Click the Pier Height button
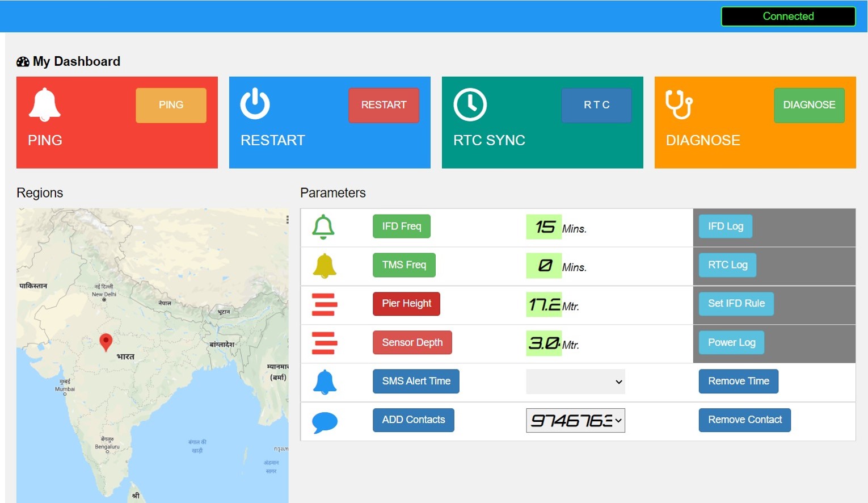 click(x=406, y=303)
